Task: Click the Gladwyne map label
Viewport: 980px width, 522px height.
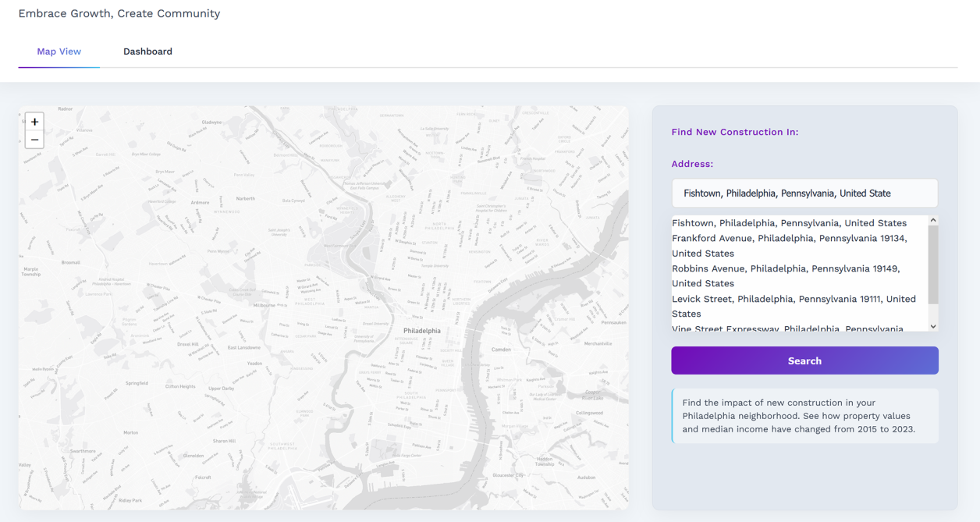Action: pos(211,123)
